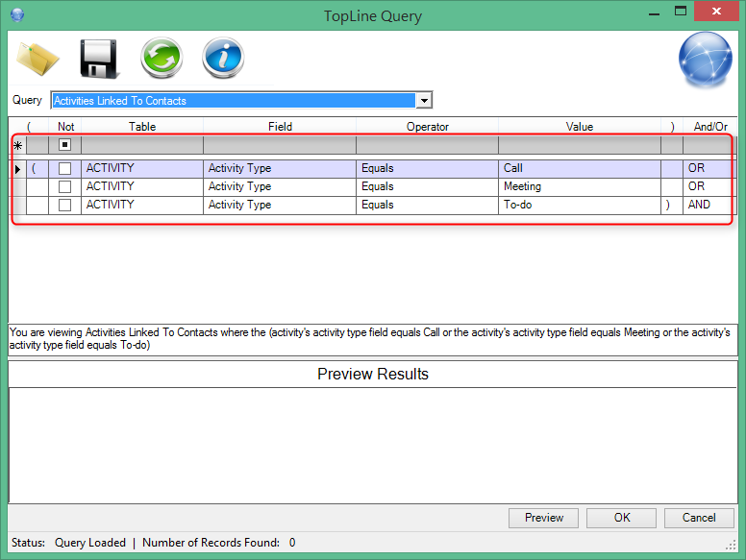
Task: Click the query description text area
Action: pos(373,339)
